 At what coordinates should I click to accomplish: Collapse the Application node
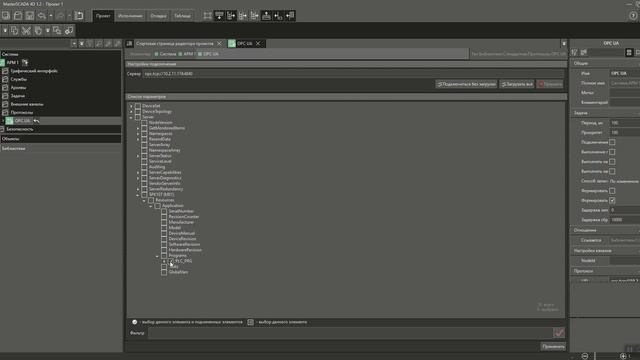(151, 206)
